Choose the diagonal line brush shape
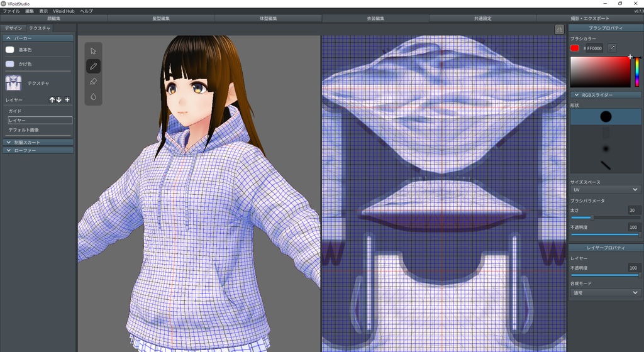The height and width of the screenshot is (352, 644). coord(606,165)
